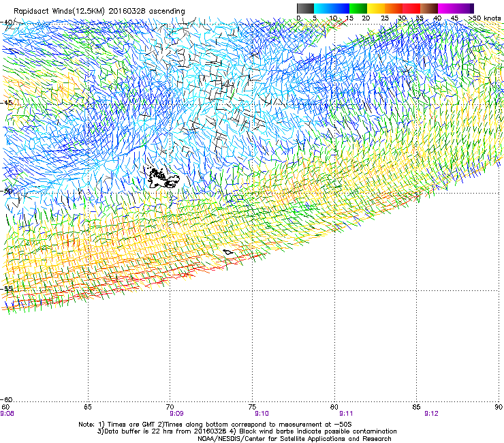Select the orange 25-30 knots legend segment

click(x=394, y=8)
